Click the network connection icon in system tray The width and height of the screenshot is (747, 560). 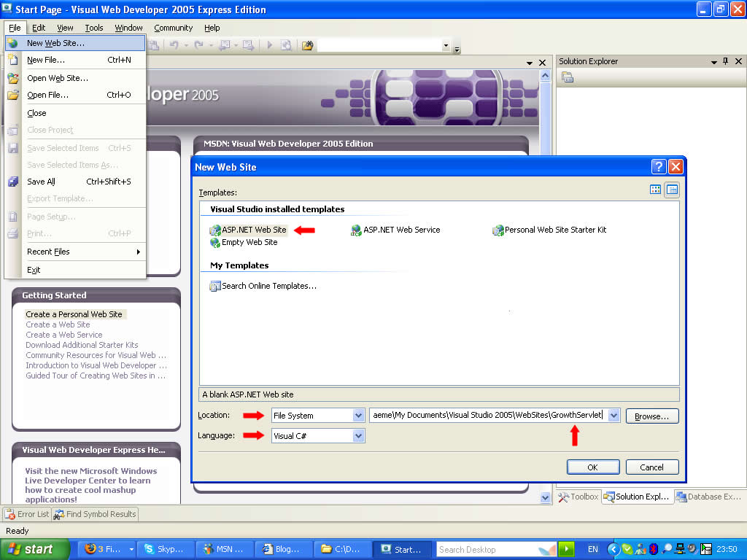tap(681, 549)
